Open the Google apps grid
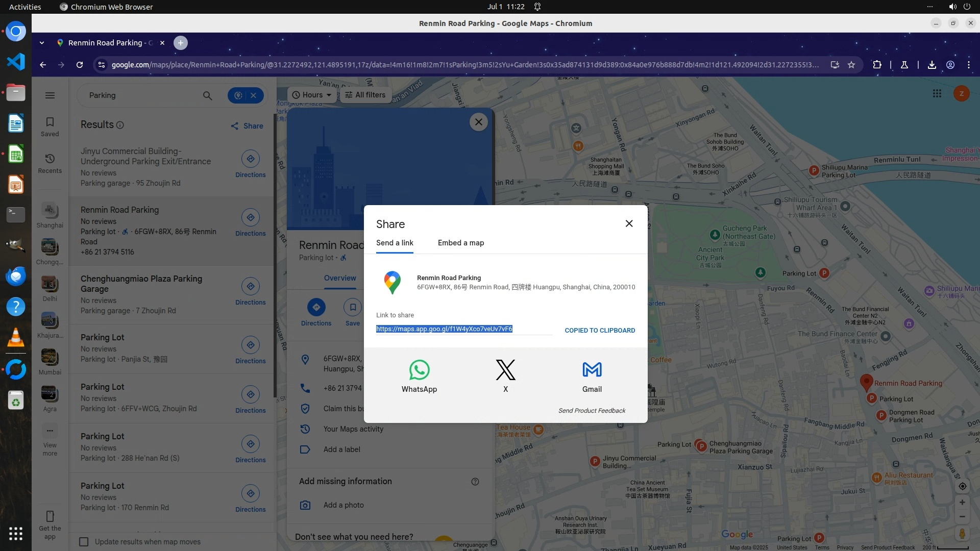Screen dimensions: 980x551 coord(937,94)
